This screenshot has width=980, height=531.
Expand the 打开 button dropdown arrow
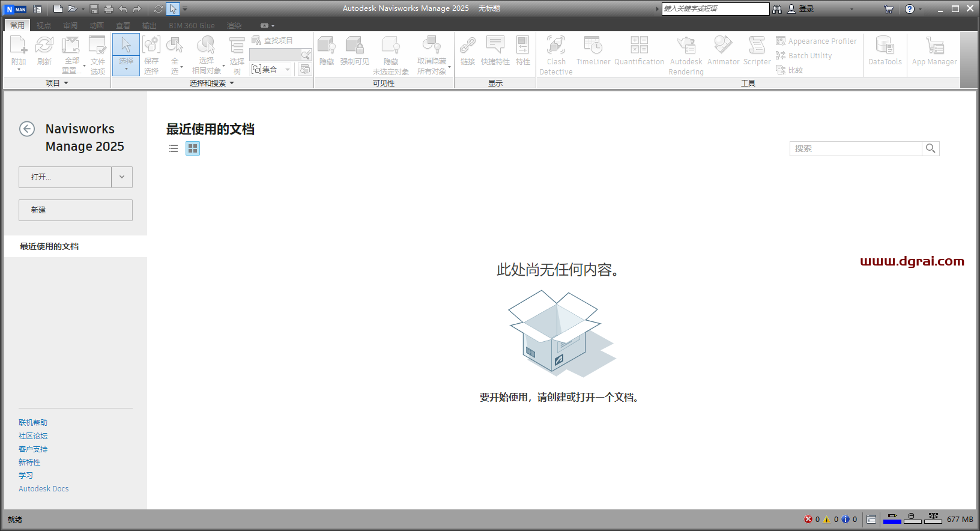(122, 177)
